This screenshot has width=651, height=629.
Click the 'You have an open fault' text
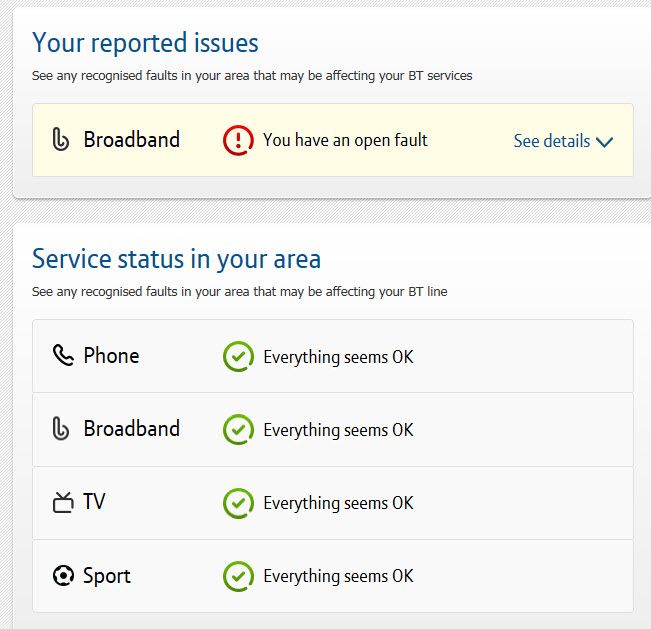pyautogui.click(x=345, y=140)
